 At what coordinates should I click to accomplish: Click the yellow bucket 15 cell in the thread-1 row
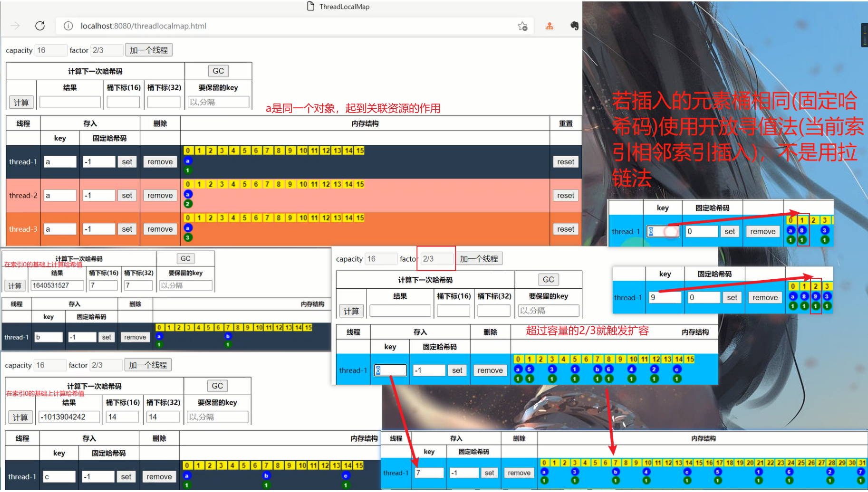[x=360, y=151]
